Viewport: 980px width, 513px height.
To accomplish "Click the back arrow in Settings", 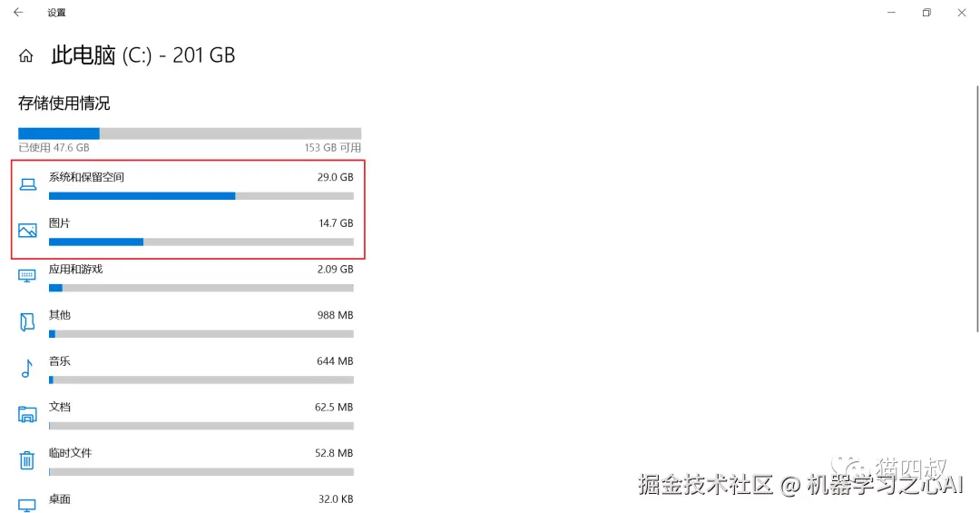I will pos(18,13).
